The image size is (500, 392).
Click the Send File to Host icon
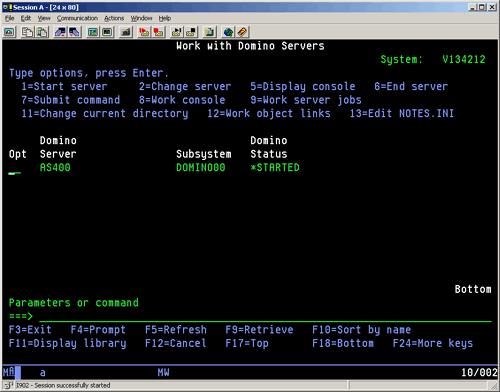pyautogui.click(x=60, y=32)
